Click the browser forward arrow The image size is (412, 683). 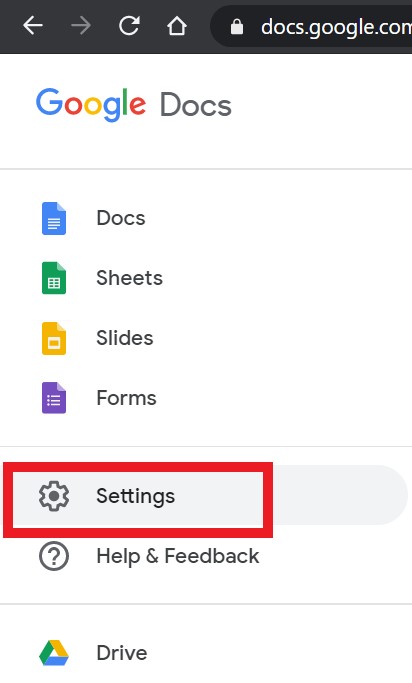[x=81, y=26]
